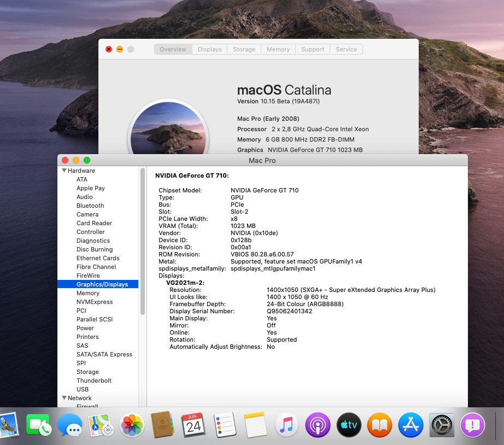Select Graphics/Displays in the sidebar

(98, 284)
